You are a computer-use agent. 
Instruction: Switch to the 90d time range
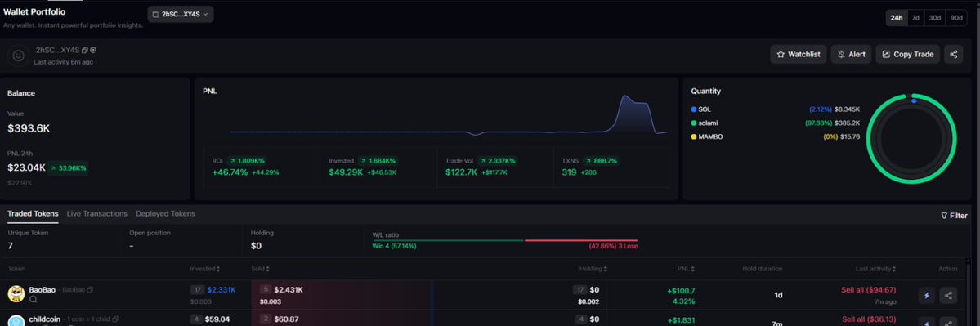coord(956,18)
